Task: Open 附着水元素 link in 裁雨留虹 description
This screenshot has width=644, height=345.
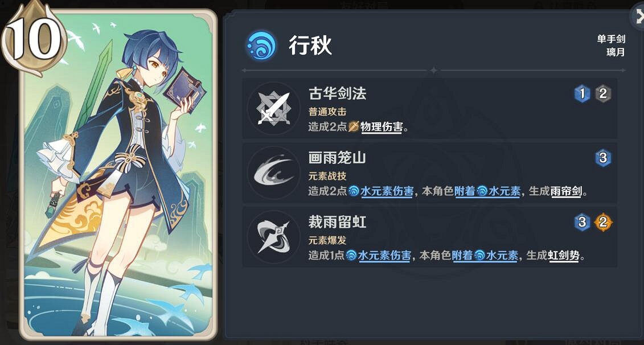Action: click(x=485, y=256)
